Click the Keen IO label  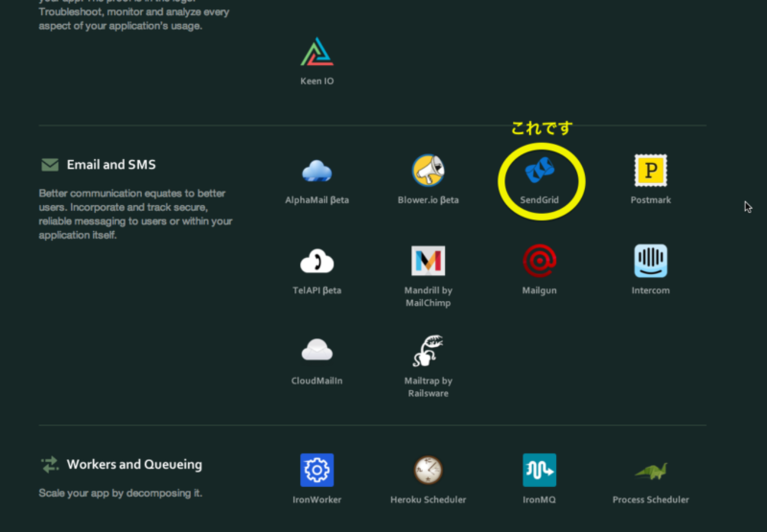317,81
